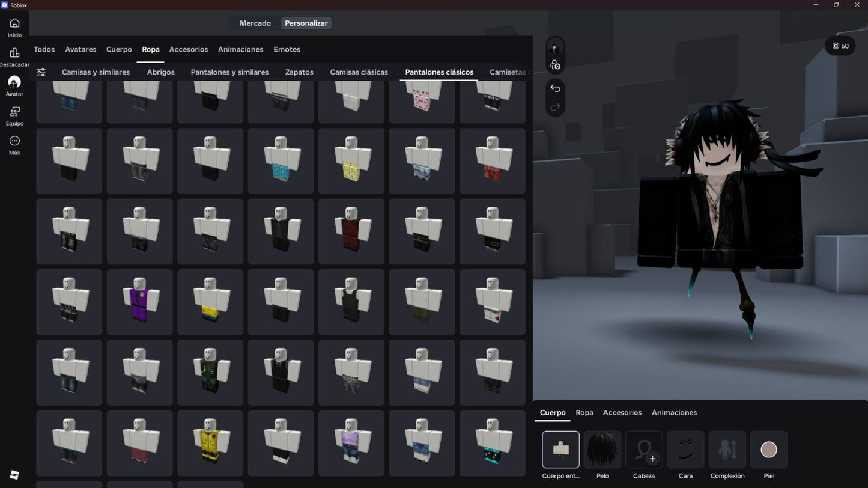Screen dimensions: 868x488
Task: Open the Animaciones tab in the top catalog bar
Action: (240, 49)
